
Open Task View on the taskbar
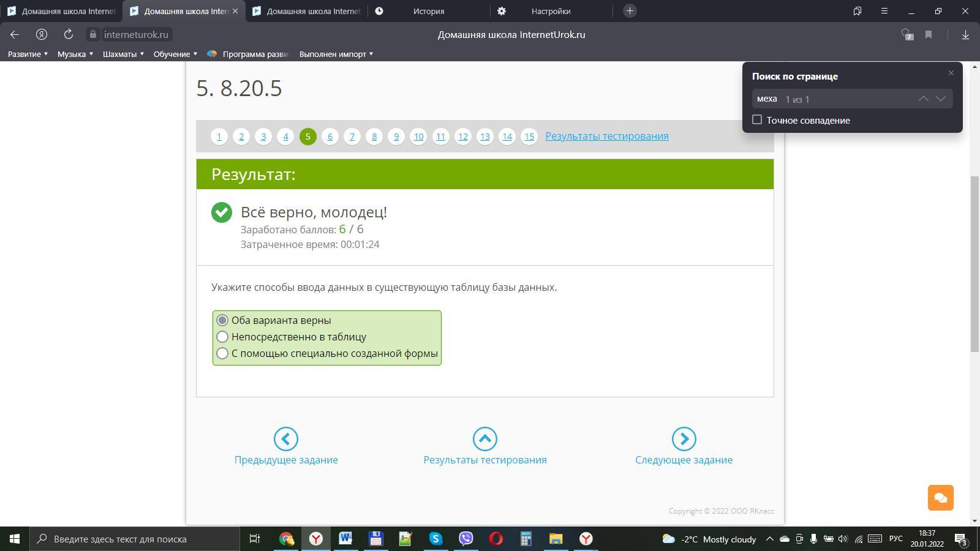tap(254, 539)
